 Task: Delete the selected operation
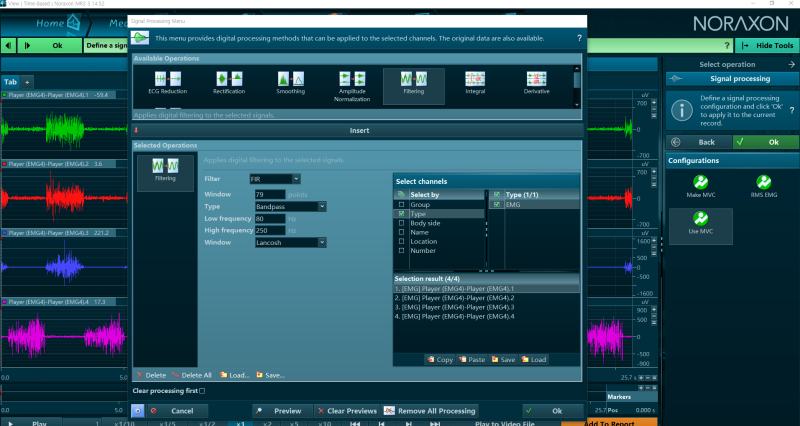pos(151,375)
